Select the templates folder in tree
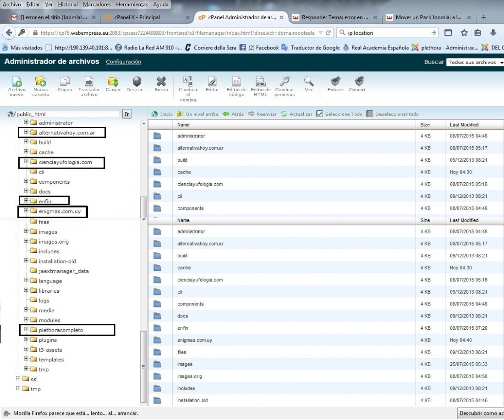Screen dimensions: 504x420 (51, 360)
